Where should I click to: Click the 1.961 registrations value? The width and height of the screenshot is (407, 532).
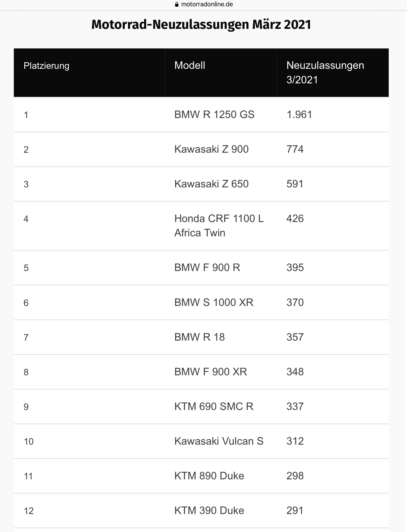tap(299, 115)
